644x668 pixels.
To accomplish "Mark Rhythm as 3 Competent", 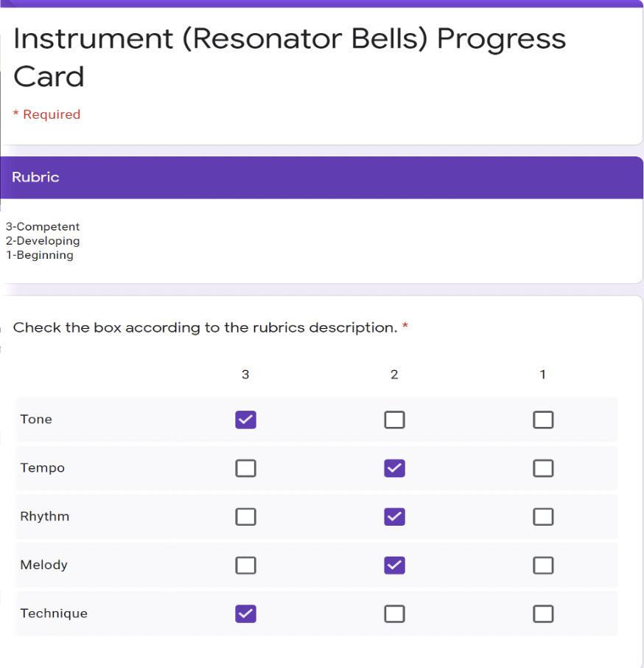I will (x=245, y=517).
